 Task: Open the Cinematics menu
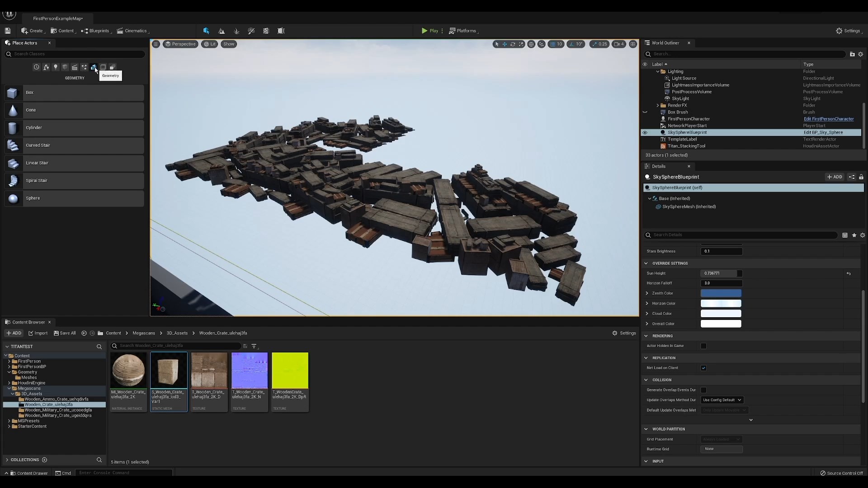pyautogui.click(x=133, y=31)
